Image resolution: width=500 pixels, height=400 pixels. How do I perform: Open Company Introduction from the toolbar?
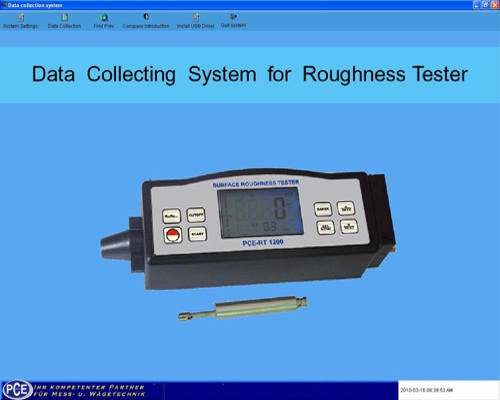tap(146, 21)
